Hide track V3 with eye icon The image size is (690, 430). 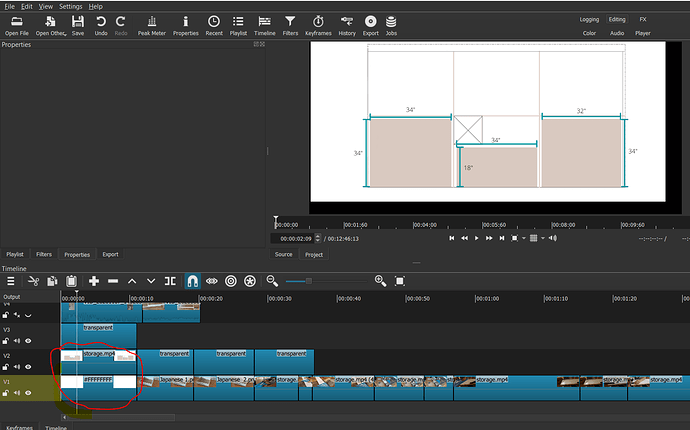point(28,341)
